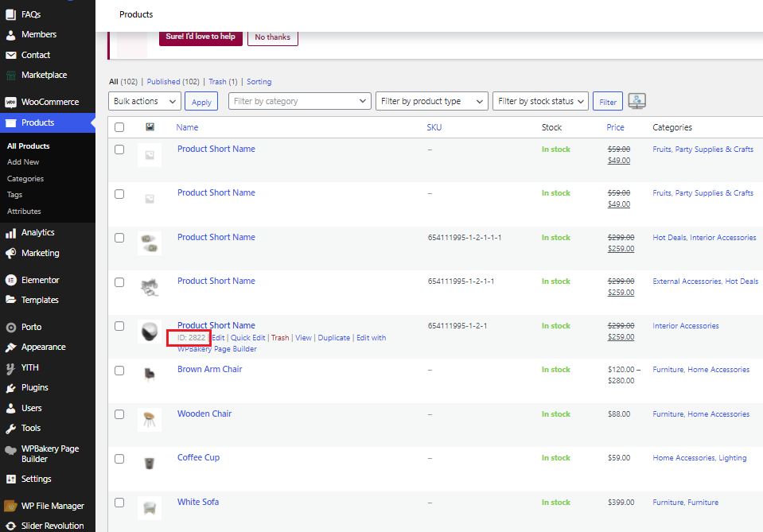Dismiss notice with No thanks
Image resolution: width=763 pixels, height=532 pixels.
(272, 37)
